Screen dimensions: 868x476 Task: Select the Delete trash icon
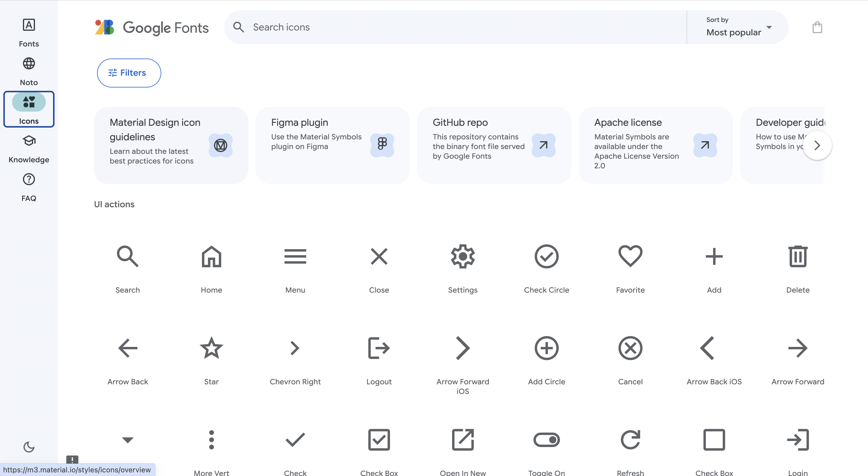click(x=797, y=256)
